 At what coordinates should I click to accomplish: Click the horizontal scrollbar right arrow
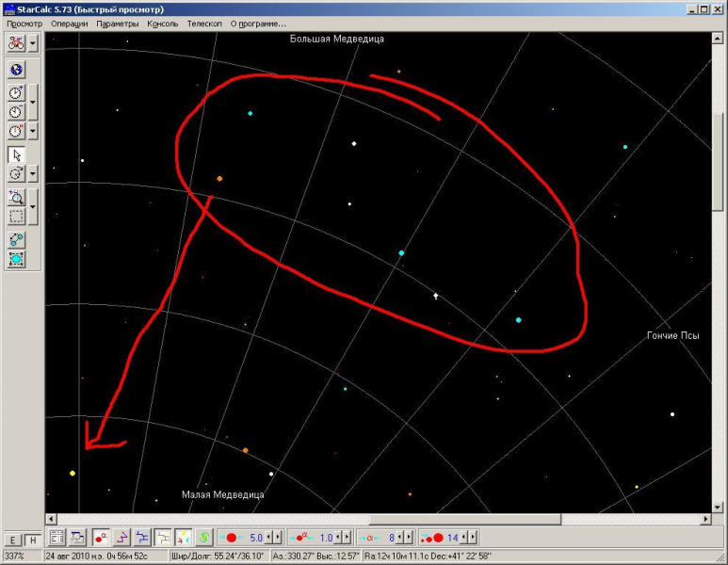pyautogui.click(x=705, y=519)
